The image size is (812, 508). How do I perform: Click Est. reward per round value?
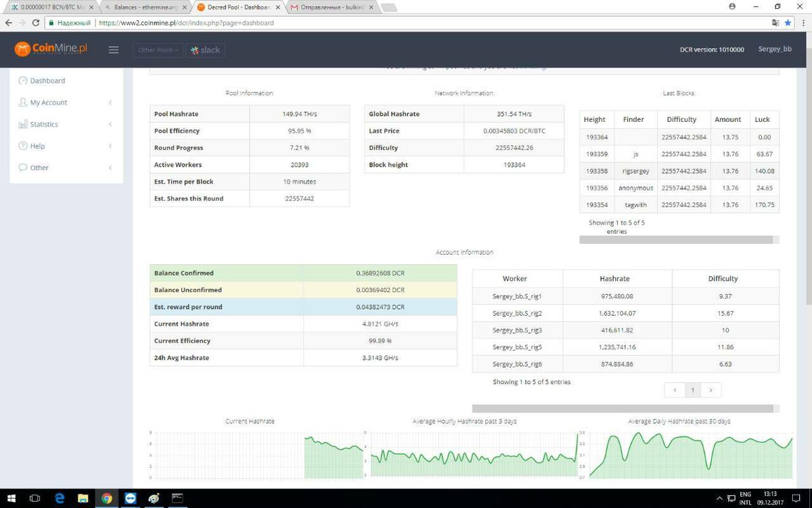point(380,307)
